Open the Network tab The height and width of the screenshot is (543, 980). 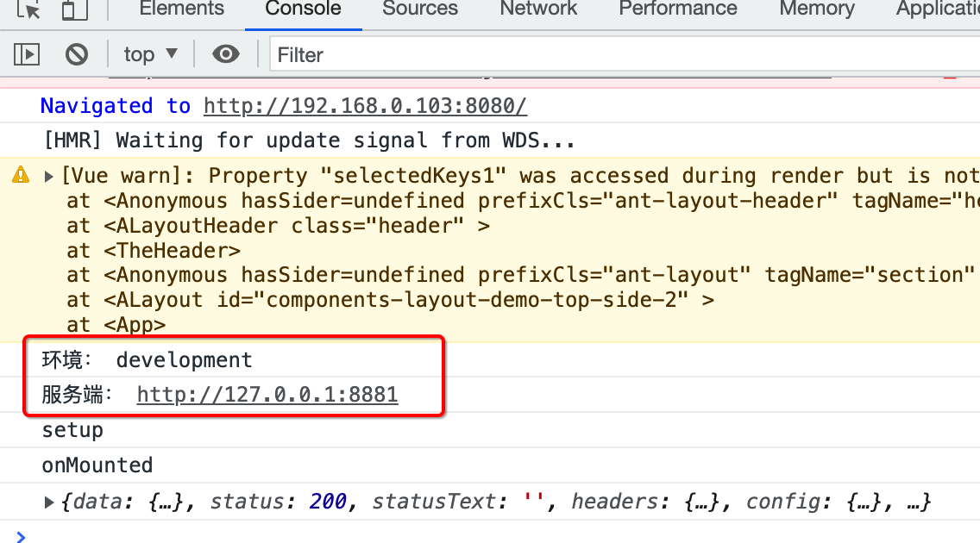pyautogui.click(x=538, y=9)
